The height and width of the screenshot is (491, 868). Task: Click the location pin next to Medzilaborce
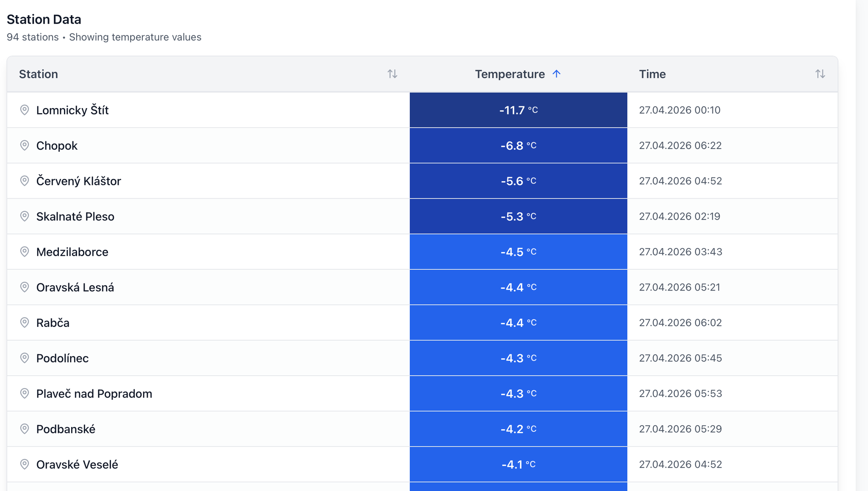point(25,252)
